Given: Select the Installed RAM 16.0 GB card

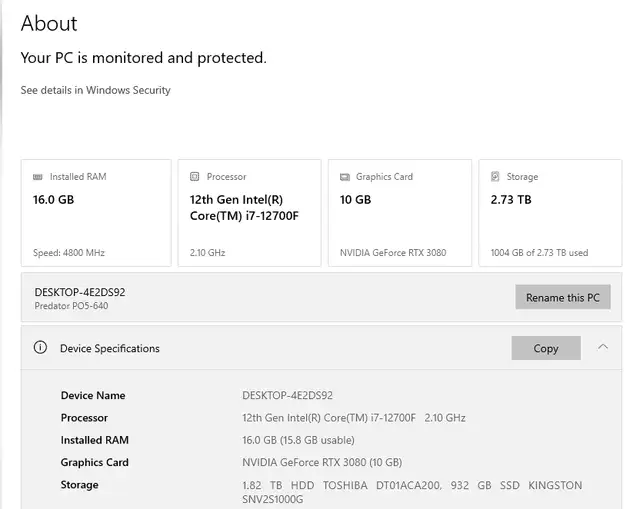Looking at the screenshot, I should tap(96, 213).
